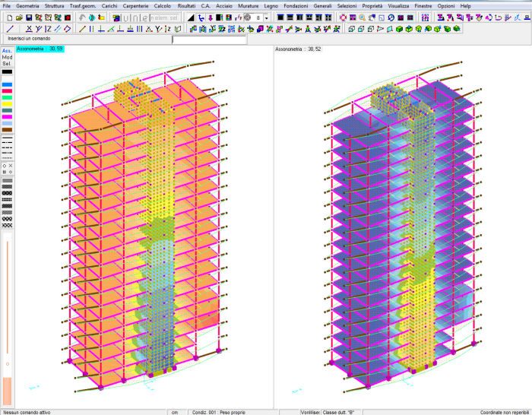Click the Save floppy disk icon
Screen dimensions: 532x415
[29, 17]
